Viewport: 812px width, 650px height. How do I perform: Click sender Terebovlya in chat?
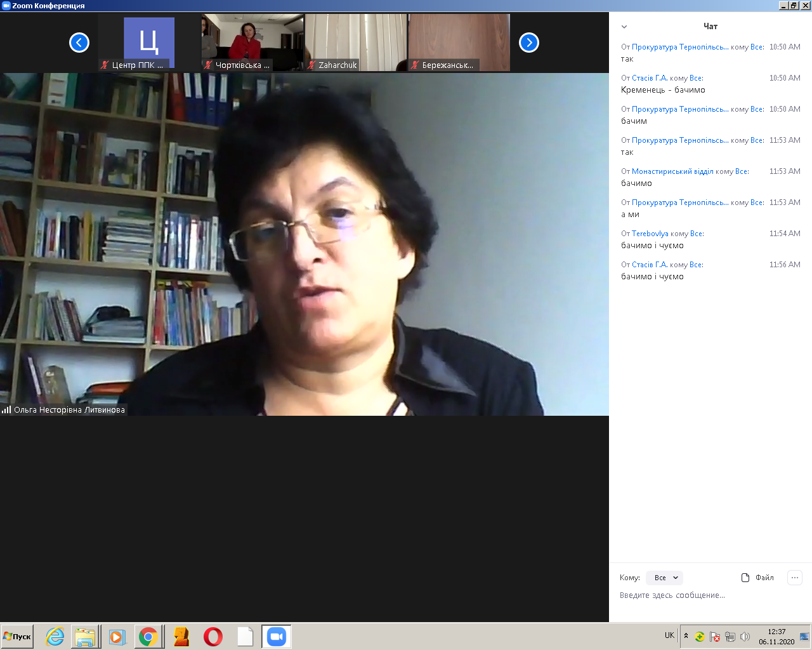point(650,234)
